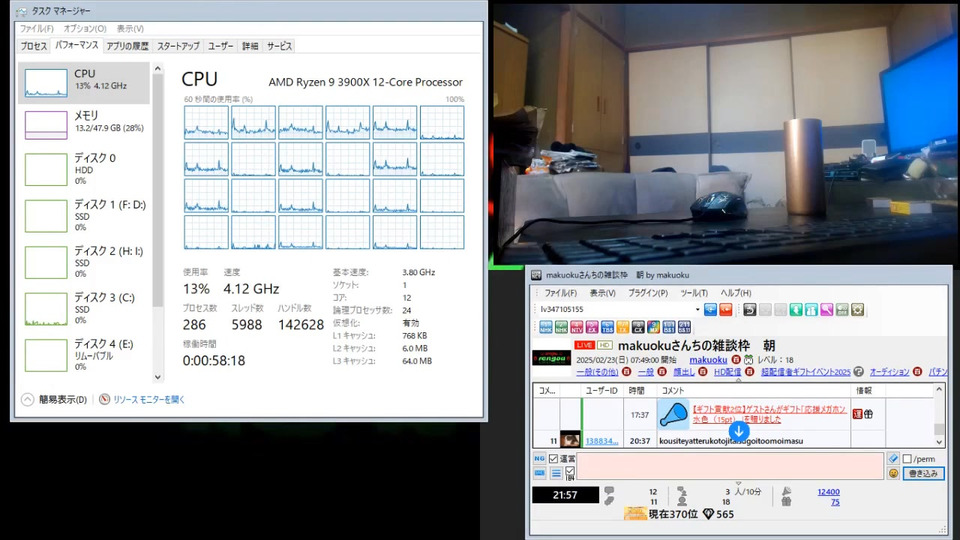Open the lv347105155 broadcast ID dropdown

coord(697,310)
